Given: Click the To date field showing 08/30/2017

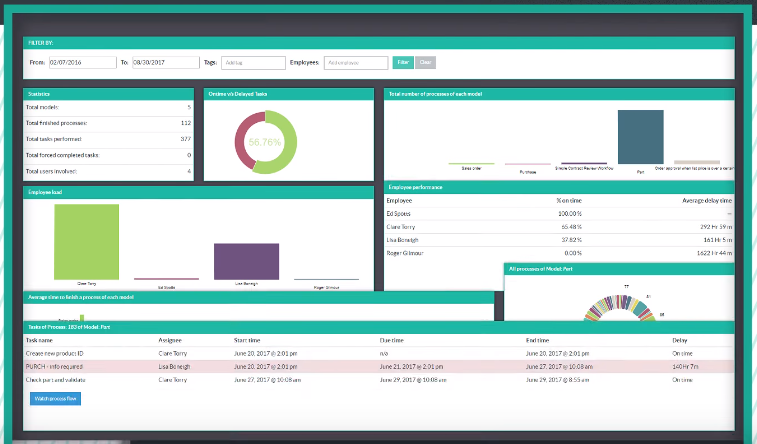Looking at the screenshot, I should tap(166, 62).
